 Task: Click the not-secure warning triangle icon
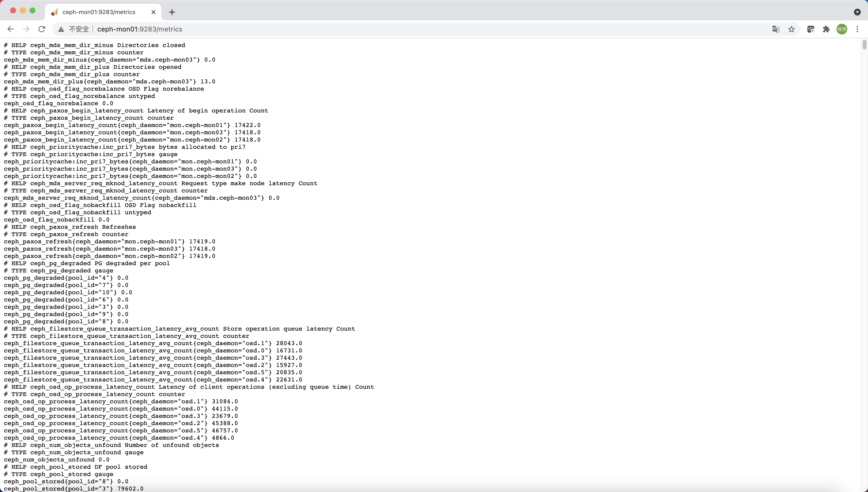[x=61, y=29]
